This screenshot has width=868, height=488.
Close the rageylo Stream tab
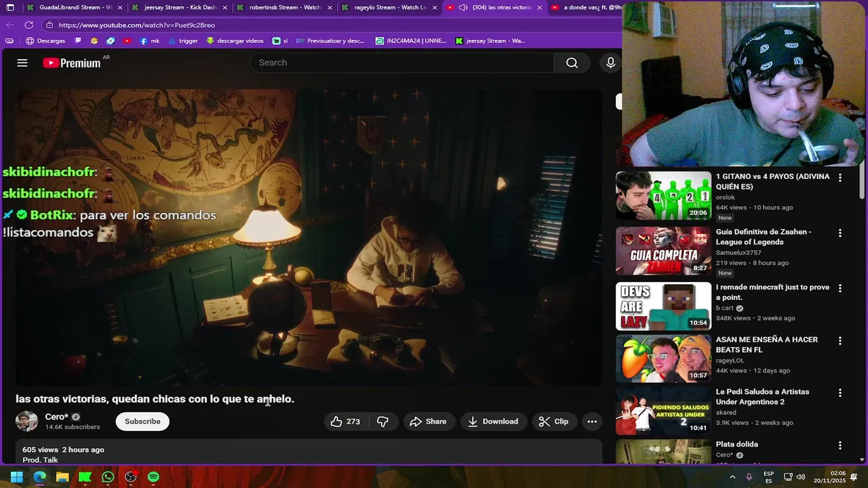coord(435,7)
